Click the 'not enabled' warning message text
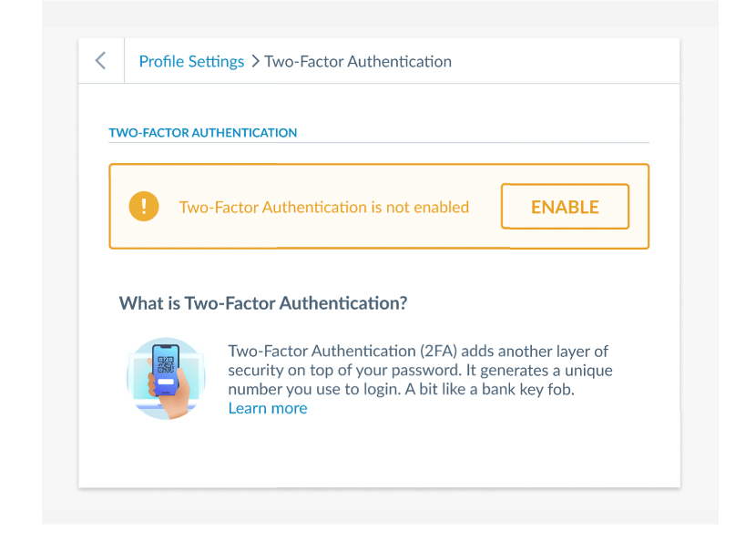756x541 pixels. coord(323,208)
